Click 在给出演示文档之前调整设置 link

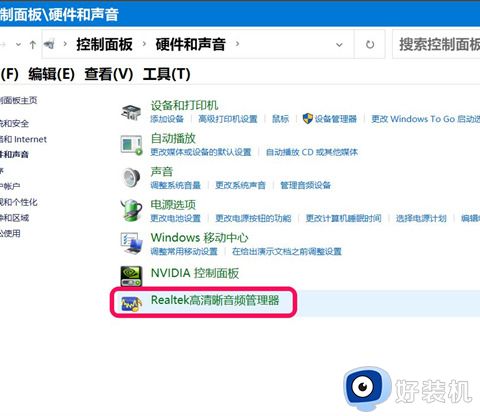click(x=287, y=251)
